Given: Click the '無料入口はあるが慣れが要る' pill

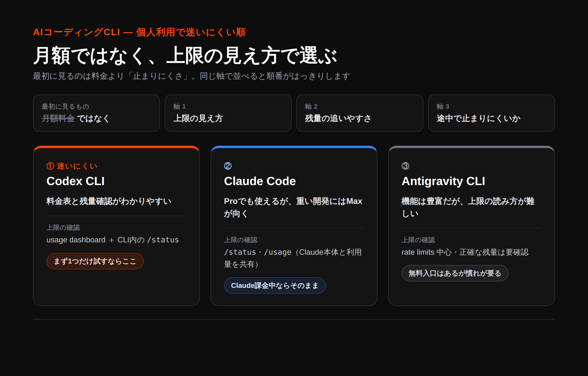Looking at the screenshot, I should 455,273.
